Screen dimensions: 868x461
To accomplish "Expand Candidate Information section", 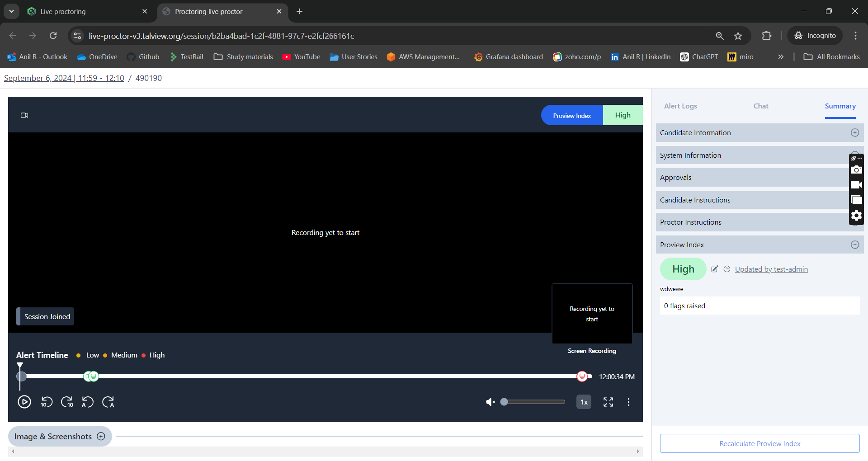I will tap(759, 132).
